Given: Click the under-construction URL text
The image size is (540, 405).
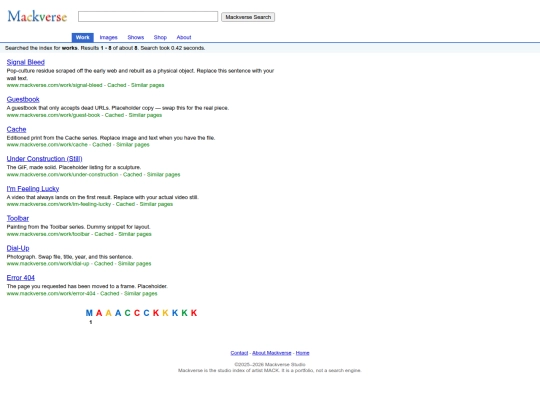Looking at the screenshot, I should pyautogui.click(x=62, y=175).
